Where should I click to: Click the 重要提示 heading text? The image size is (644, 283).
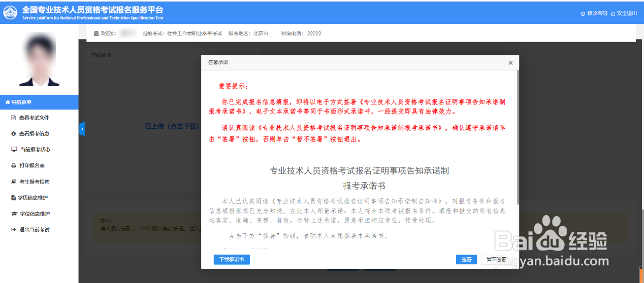(x=234, y=86)
